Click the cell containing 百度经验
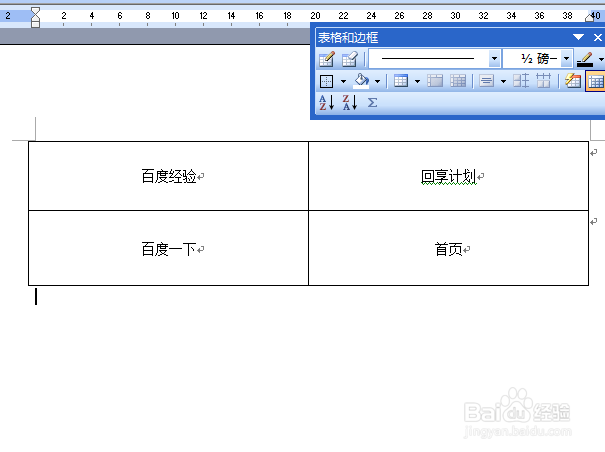The image size is (605, 452). point(169,176)
